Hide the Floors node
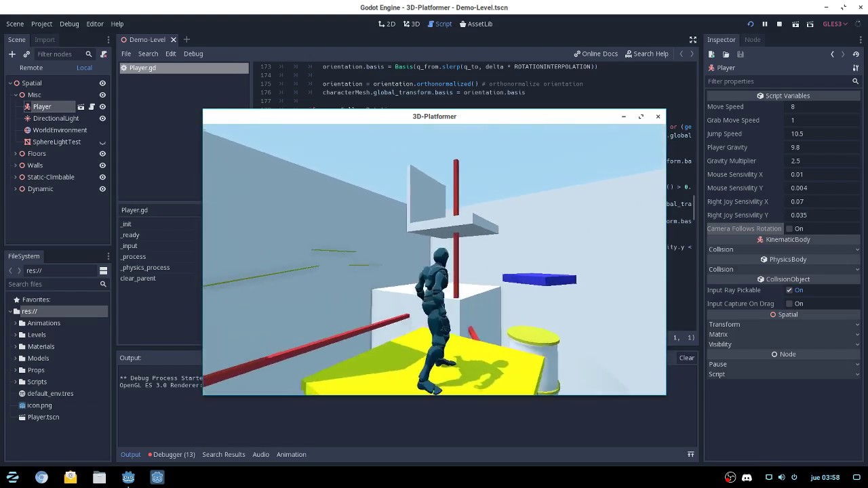868x488 pixels. [102, 154]
